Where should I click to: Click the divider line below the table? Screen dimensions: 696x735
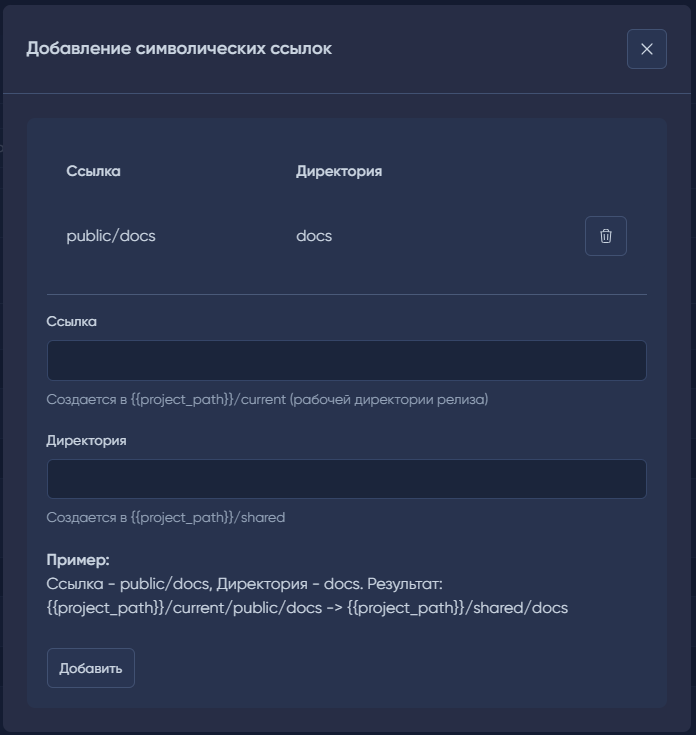coord(346,294)
